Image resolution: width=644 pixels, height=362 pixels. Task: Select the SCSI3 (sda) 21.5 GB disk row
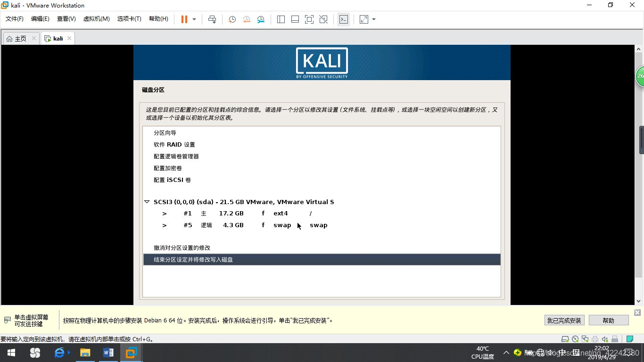pos(322,202)
